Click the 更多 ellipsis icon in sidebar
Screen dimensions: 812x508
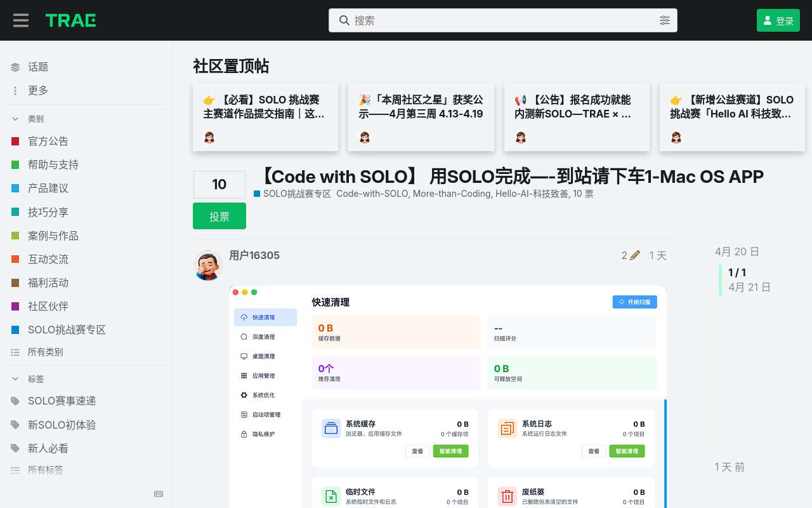click(x=15, y=90)
